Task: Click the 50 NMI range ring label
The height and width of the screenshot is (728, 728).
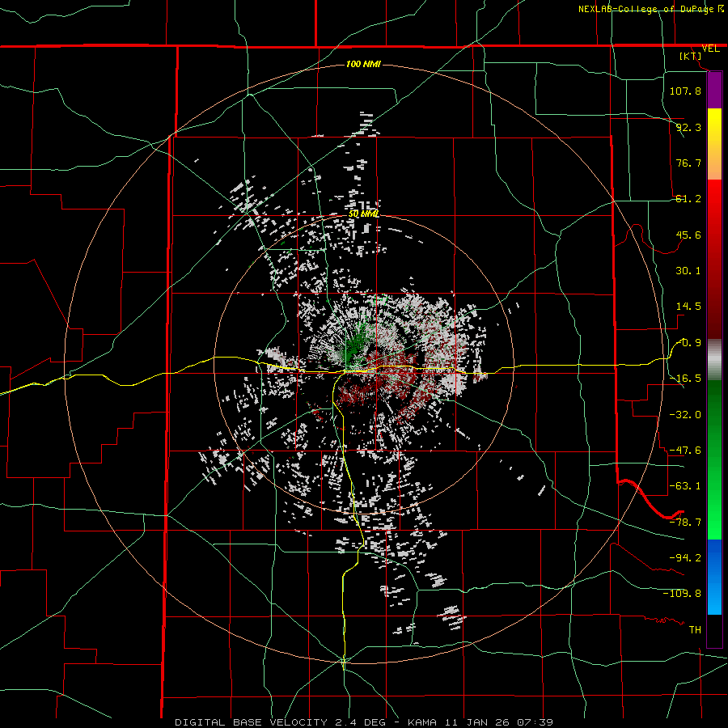Action: 363,214
